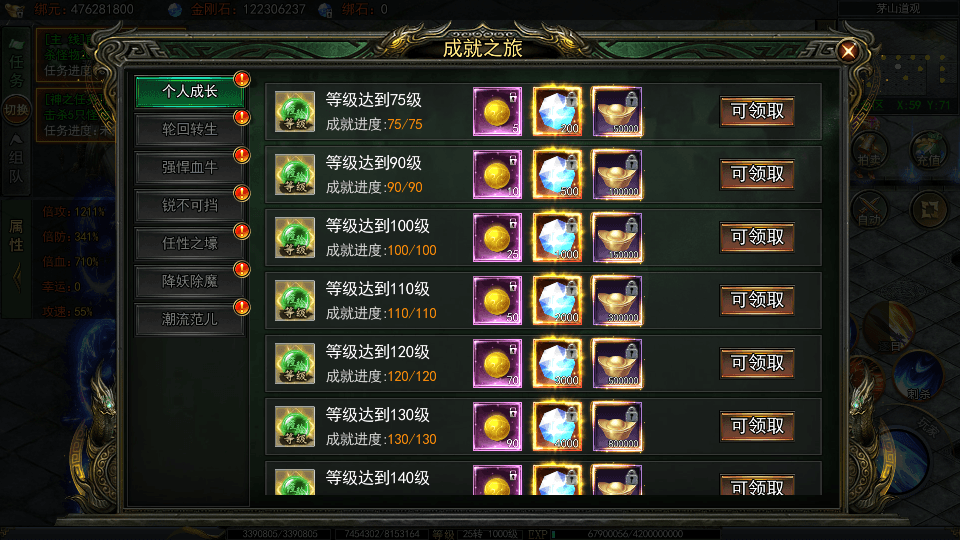The image size is (960, 540).
Task: Click the diamond reward icon for level 90
Action: [557, 174]
